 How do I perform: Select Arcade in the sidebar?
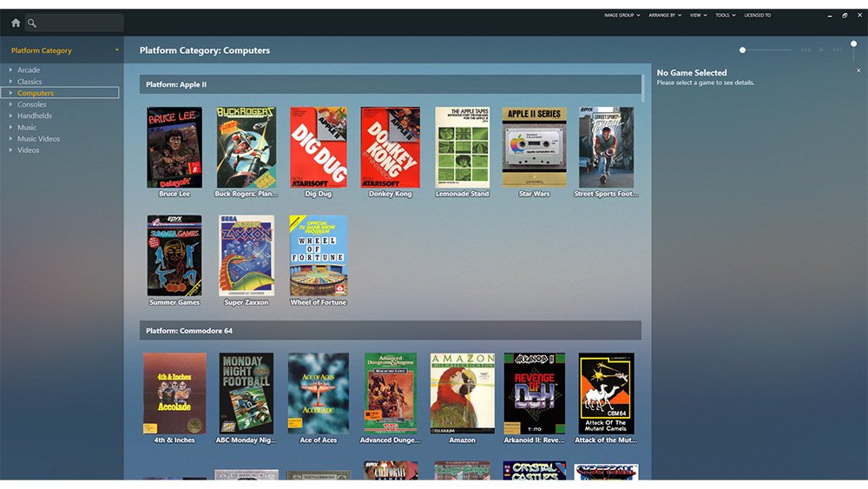(29, 69)
